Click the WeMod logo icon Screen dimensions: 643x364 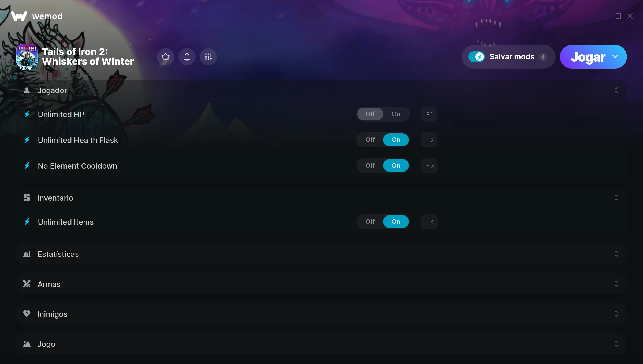(19, 16)
